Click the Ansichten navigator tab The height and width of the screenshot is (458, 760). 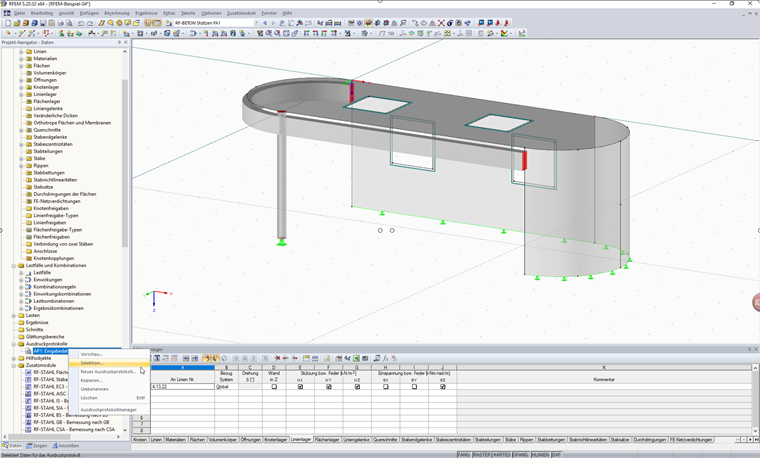click(x=66, y=446)
